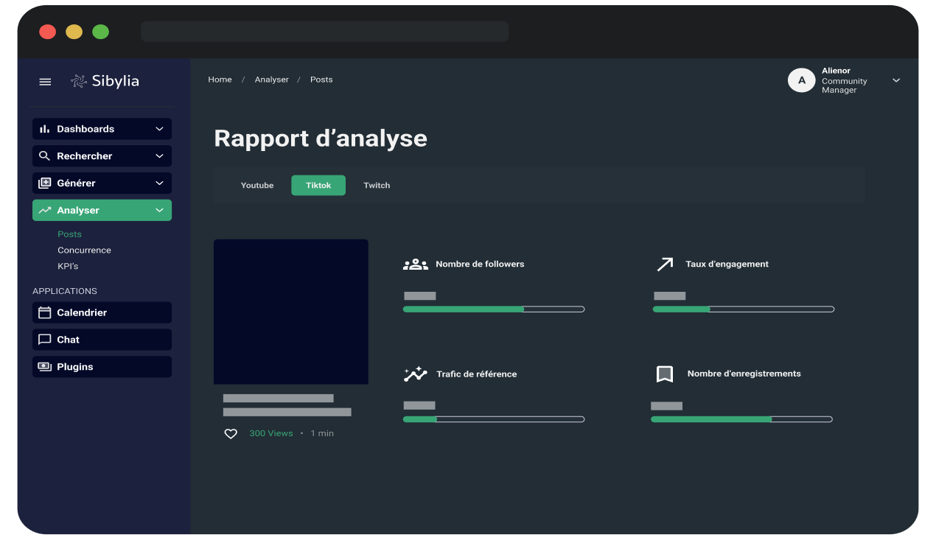Click the Trafic de référence sparkline icon

416,374
